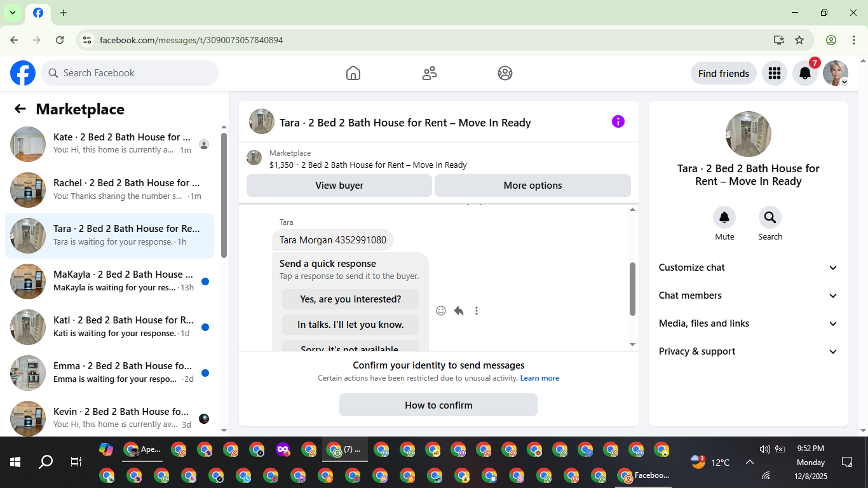Click the install app icon in address bar

click(779, 40)
